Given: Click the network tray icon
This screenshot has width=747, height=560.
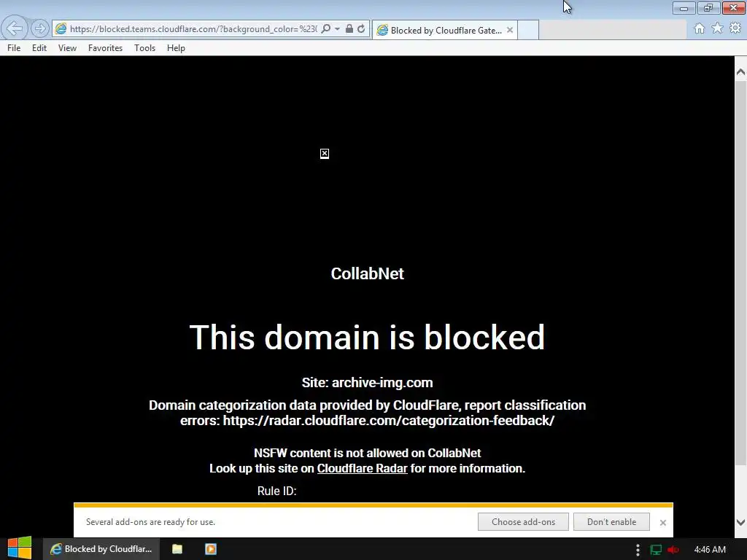Looking at the screenshot, I should 656,550.
